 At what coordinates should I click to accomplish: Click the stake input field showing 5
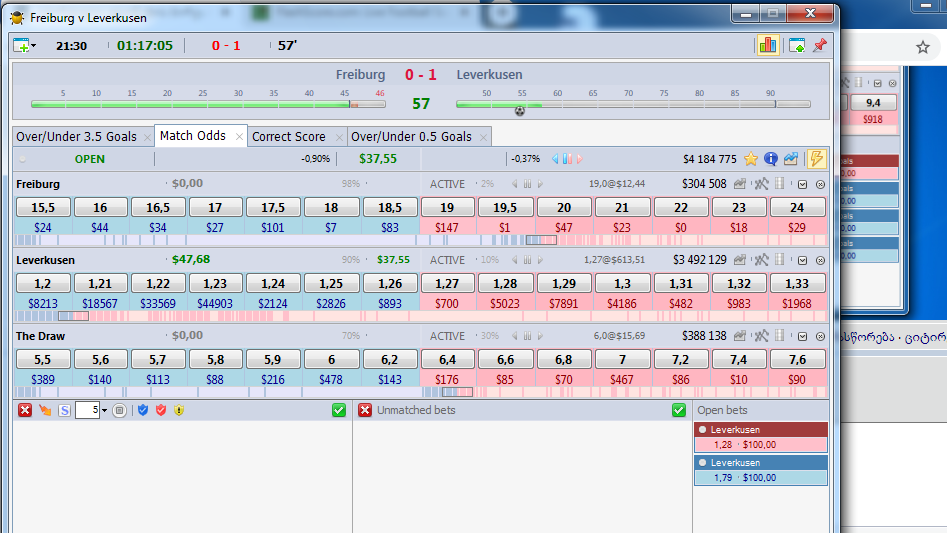88,410
